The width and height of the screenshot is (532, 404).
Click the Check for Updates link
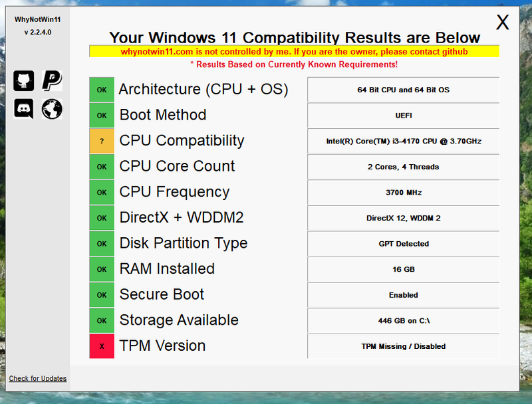[38, 379]
